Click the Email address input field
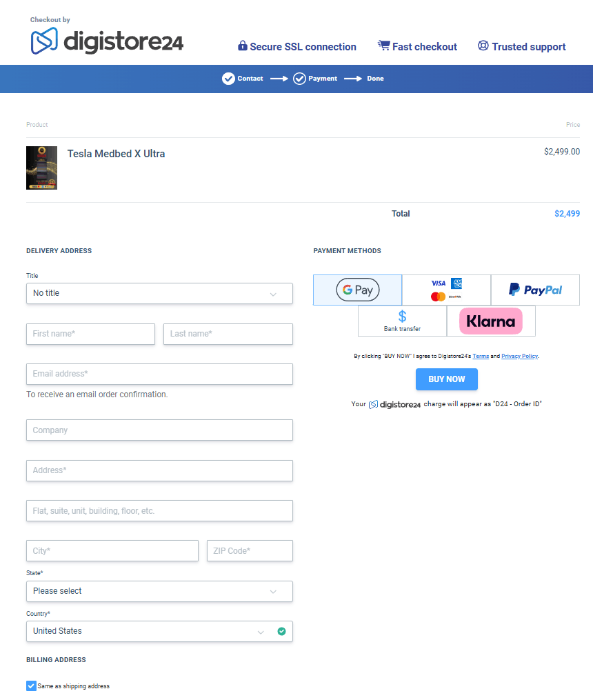The image size is (593, 700). tap(159, 373)
